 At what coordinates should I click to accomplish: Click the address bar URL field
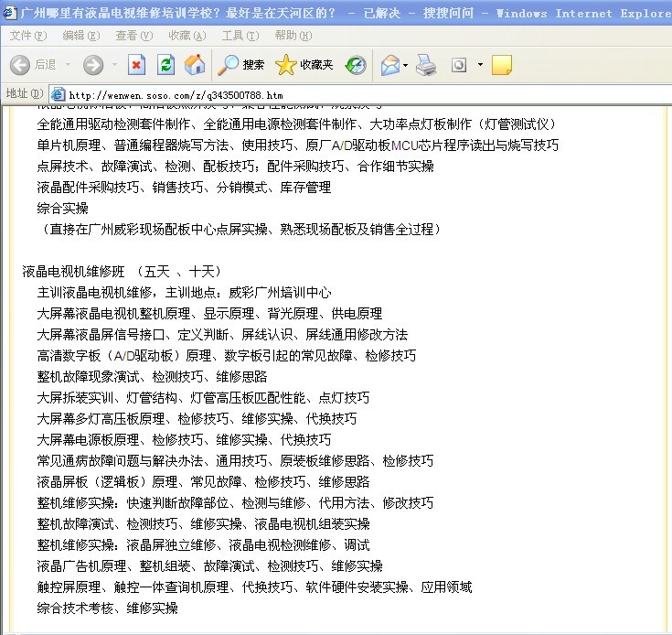pyautogui.click(x=366, y=94)
